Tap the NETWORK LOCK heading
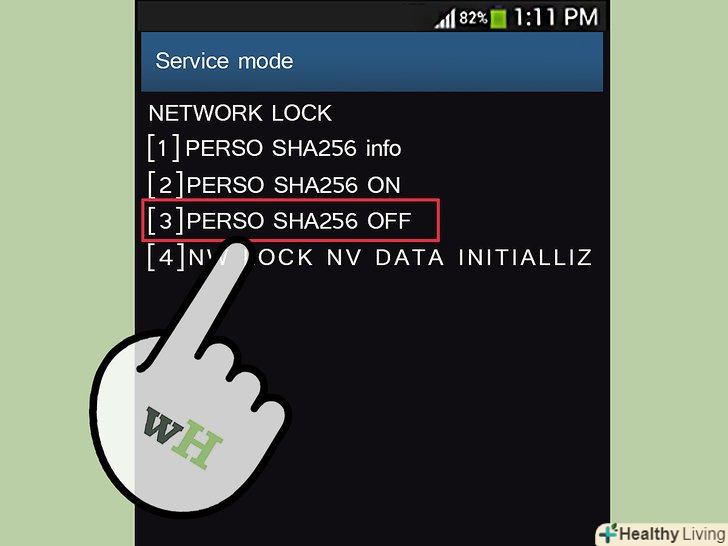728x546 pixels. 240,113
